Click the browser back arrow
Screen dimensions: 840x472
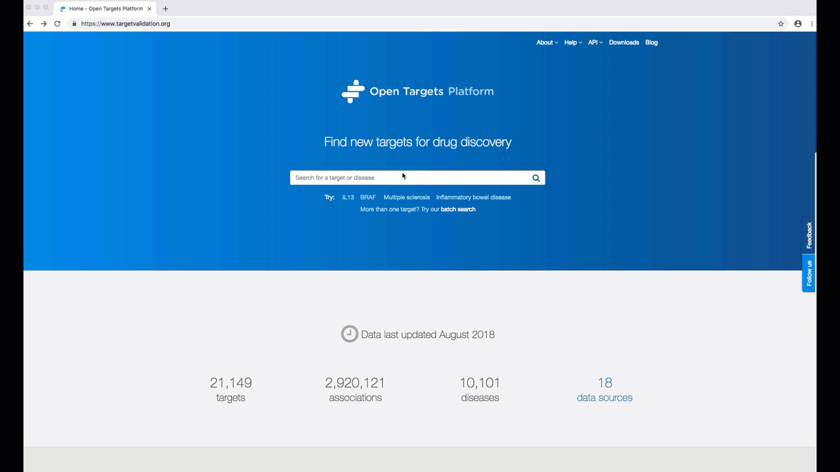pyautogui.click(x=30, y=24)
